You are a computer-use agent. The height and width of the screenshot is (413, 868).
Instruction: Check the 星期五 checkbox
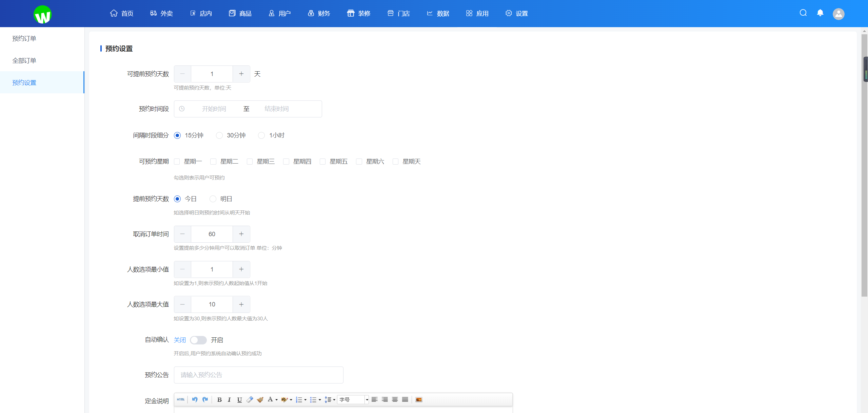click(323, 162)
